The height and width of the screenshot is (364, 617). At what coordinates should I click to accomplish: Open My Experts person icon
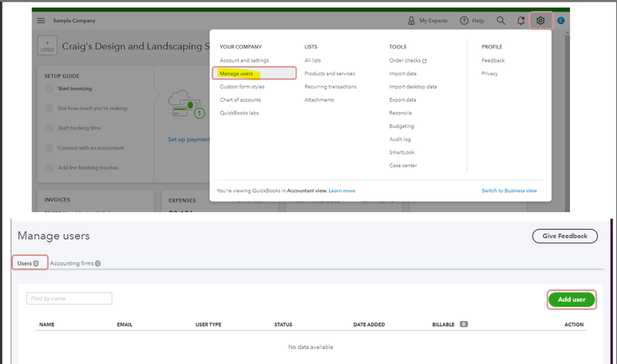[411, 20]
